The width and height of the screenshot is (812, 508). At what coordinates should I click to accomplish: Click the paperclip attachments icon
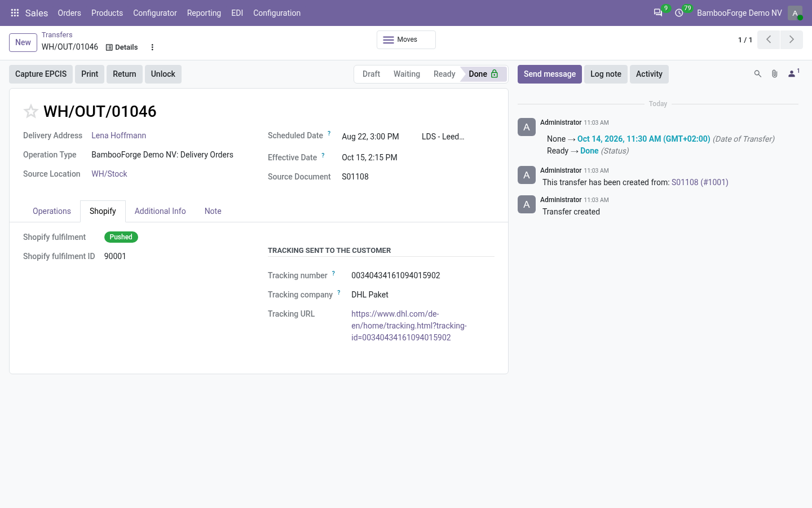click(x=775, y=74)
